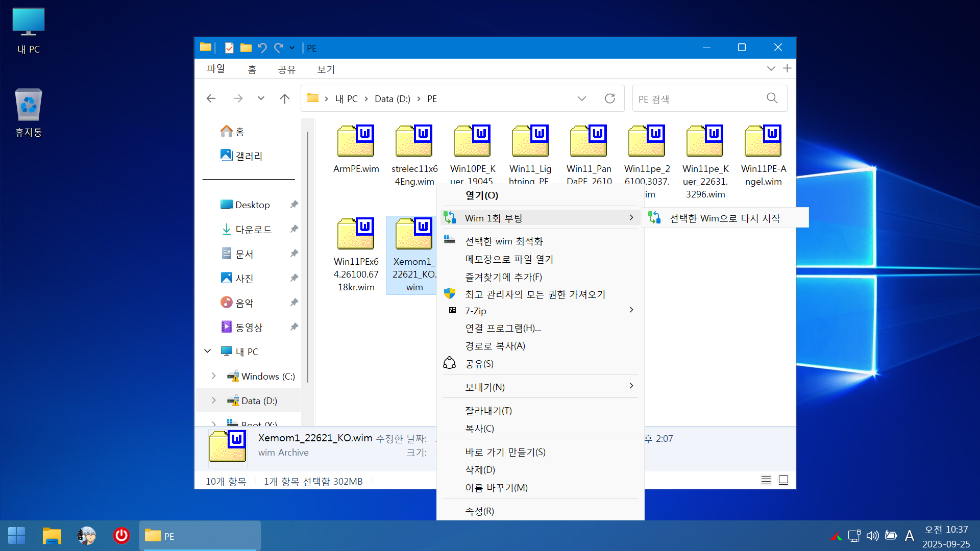The image size is (980, 551).
Task: Open the 보기 ribbon tab
Action: pos(326,69)
